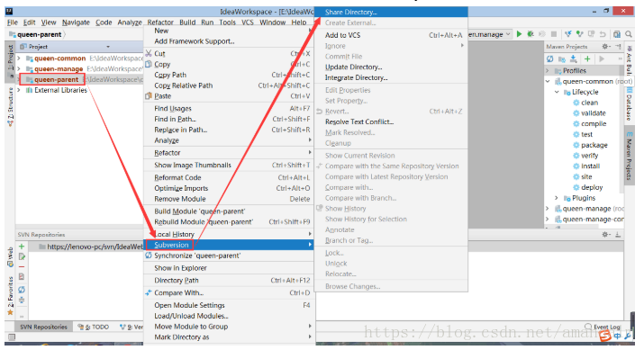Expand Maven Profiles node
This screenshot has height=350, width=644.
point(548,70)
